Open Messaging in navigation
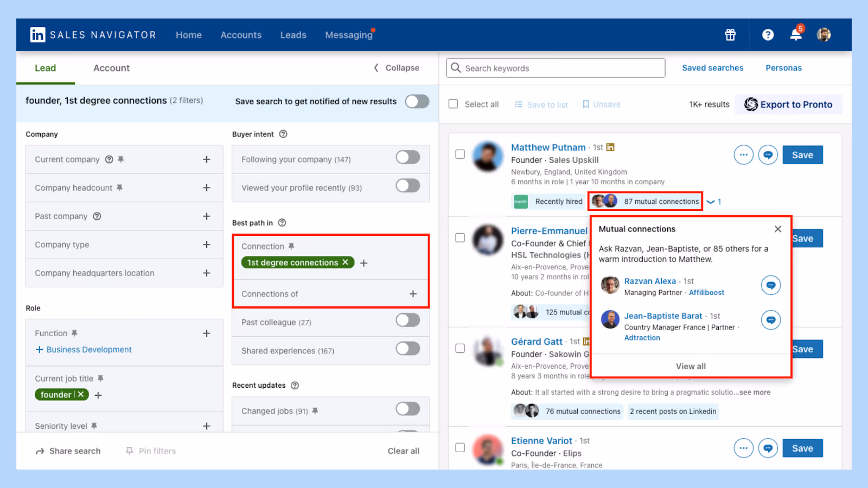This screenshot has height=488, width=868. click(x=349, y=35)
